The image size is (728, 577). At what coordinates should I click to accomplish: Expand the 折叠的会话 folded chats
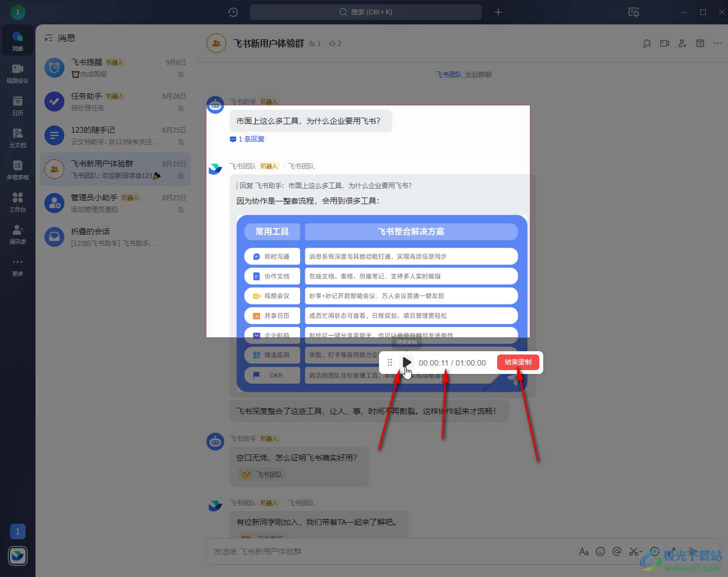click(x=115, y=237)
